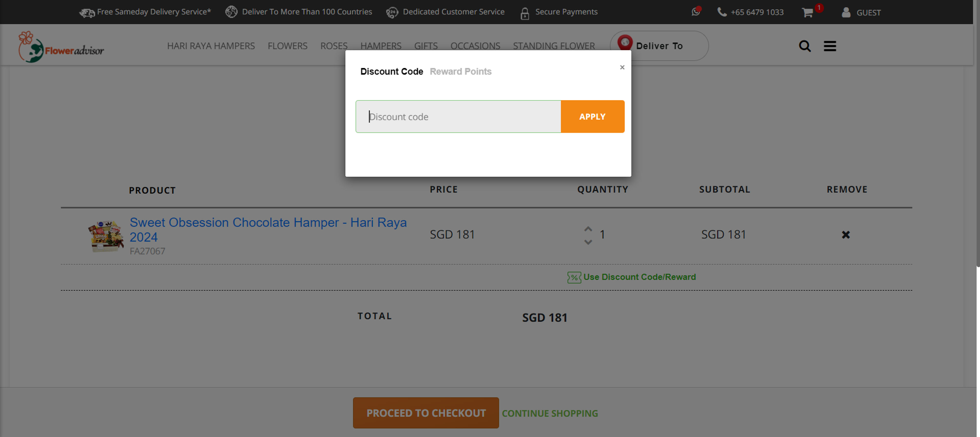
Task: Click Use Discount Code/Reward link
Action: 640,277
